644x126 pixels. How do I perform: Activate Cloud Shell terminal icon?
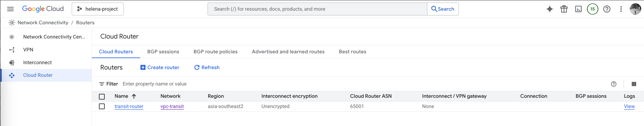578,9
